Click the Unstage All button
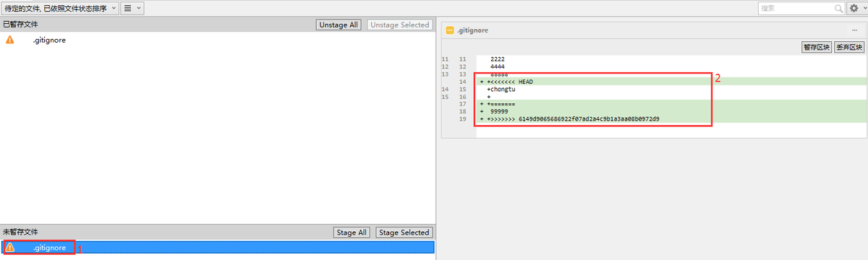 pos(339,25)
